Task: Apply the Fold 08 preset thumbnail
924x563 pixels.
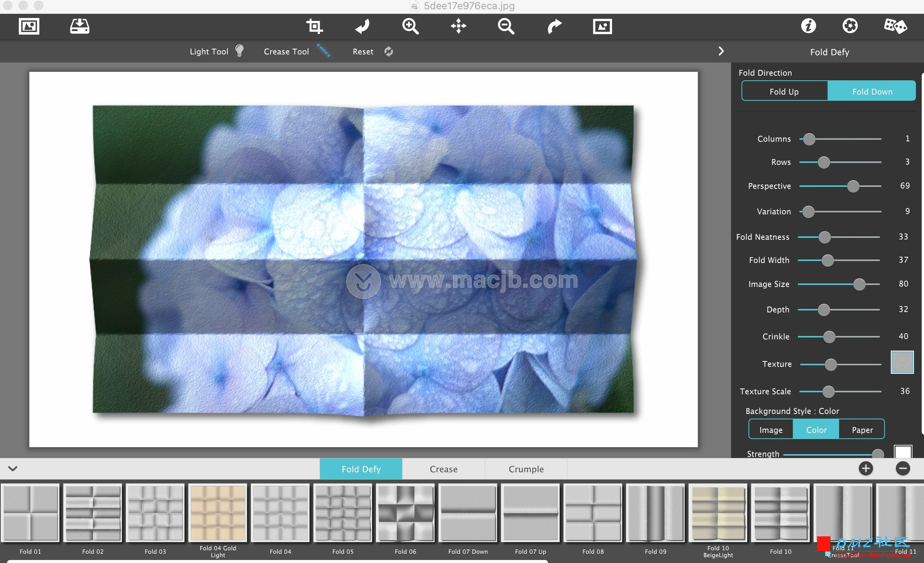Action: tap(593, 513)
